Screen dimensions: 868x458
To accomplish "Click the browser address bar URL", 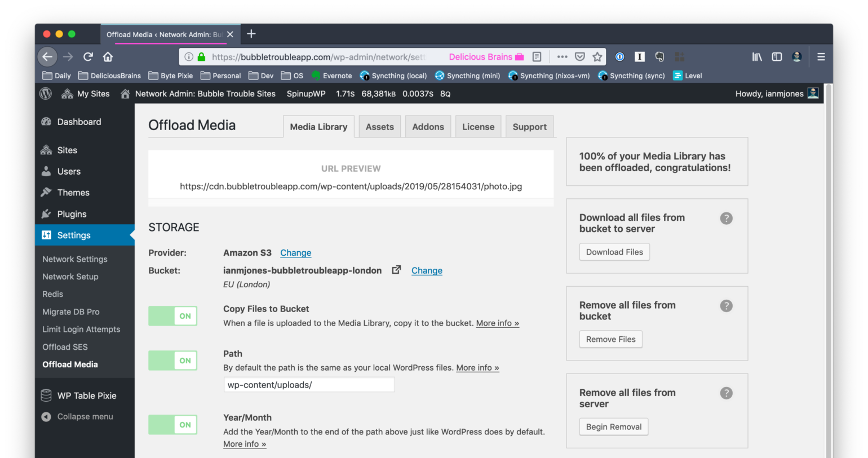I will [x=319, y=57].
